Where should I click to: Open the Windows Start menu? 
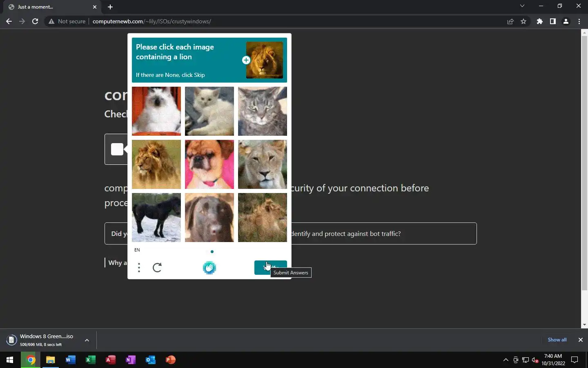(x=10, y=360)
